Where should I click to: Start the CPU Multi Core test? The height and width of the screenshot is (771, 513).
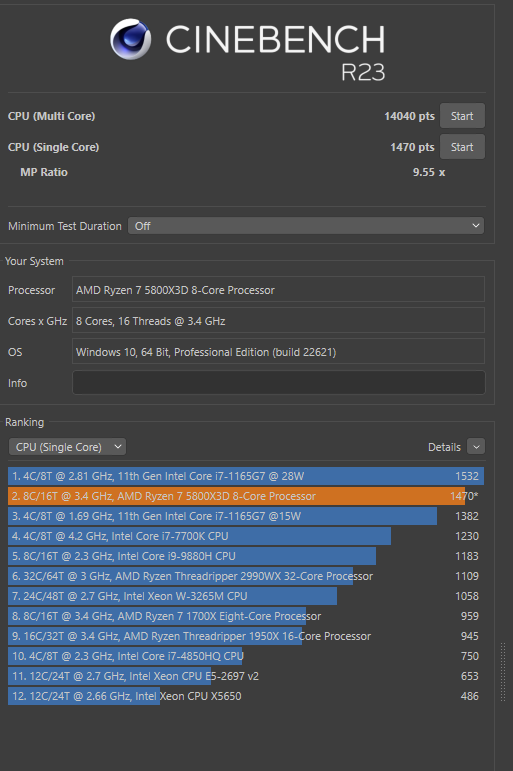point(462,116)
